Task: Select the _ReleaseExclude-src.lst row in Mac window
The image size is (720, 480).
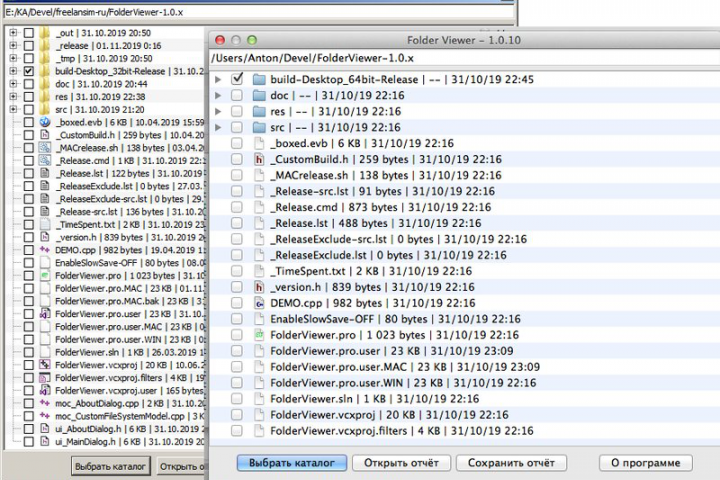Action: pyautogui.click(x=465, y=239)
